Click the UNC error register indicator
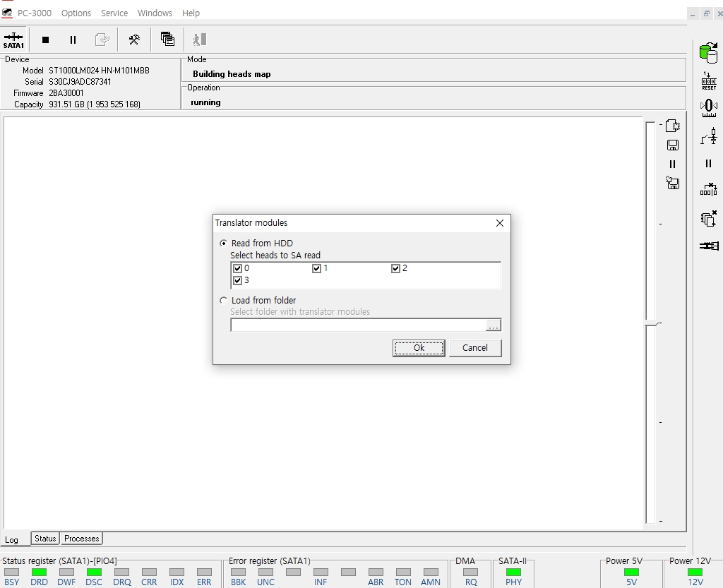The image size is (723, 588). tap(265, 572)
